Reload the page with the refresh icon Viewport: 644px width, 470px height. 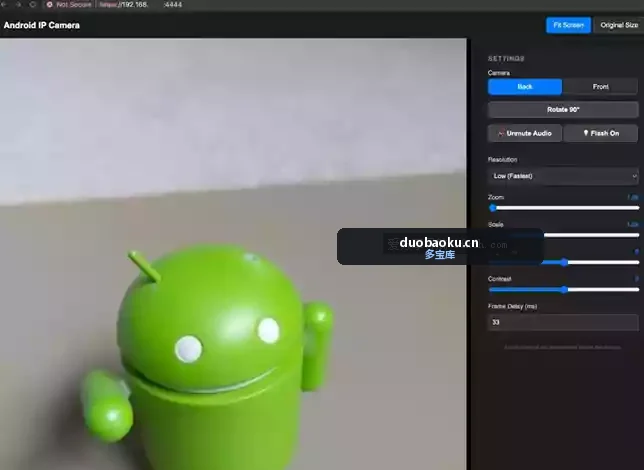[x=33, y=5]
